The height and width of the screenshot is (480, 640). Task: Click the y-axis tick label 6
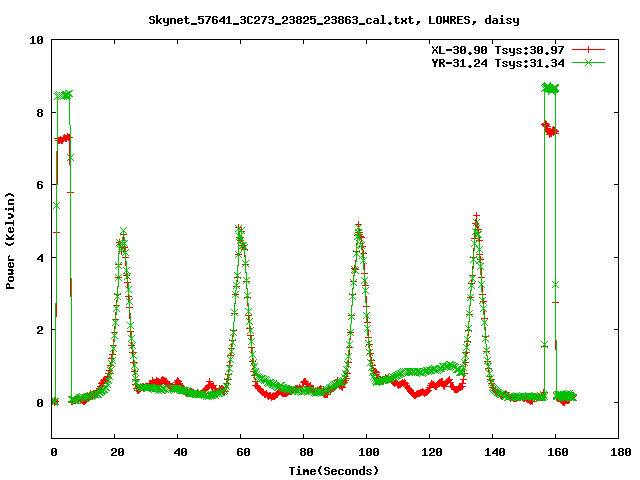[x=40, y=185]
